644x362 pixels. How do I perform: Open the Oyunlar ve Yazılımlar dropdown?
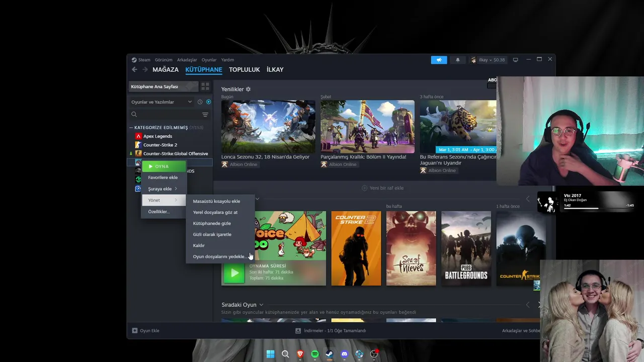click(162, 102)
